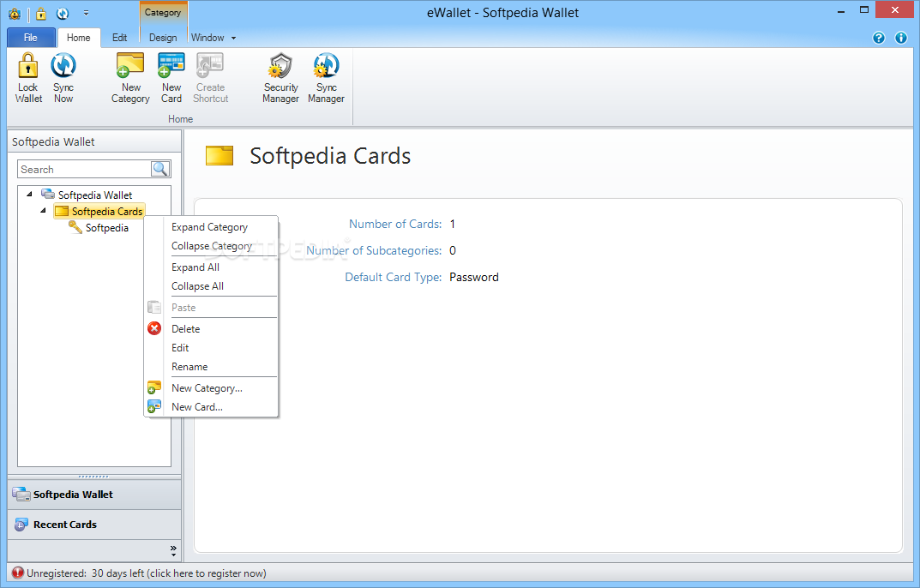The width and height of the screenshot is (920, 588).
Task: Select Softpedia Cards label in tree
Action: tap(107, 211)
